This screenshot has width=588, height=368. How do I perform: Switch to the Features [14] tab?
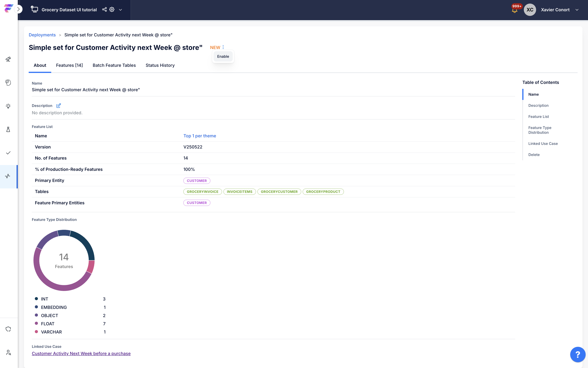[69, 65]
